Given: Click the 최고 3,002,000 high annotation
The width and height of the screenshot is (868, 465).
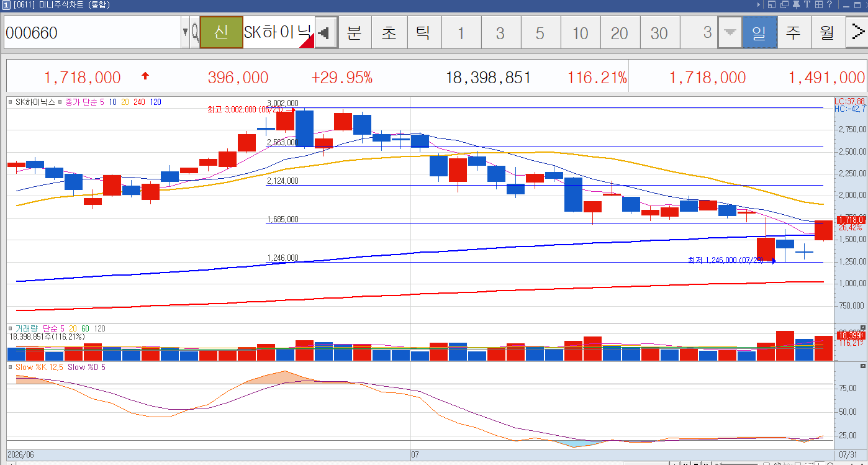Looking at the screenshot, I should [x=246, y=109].
